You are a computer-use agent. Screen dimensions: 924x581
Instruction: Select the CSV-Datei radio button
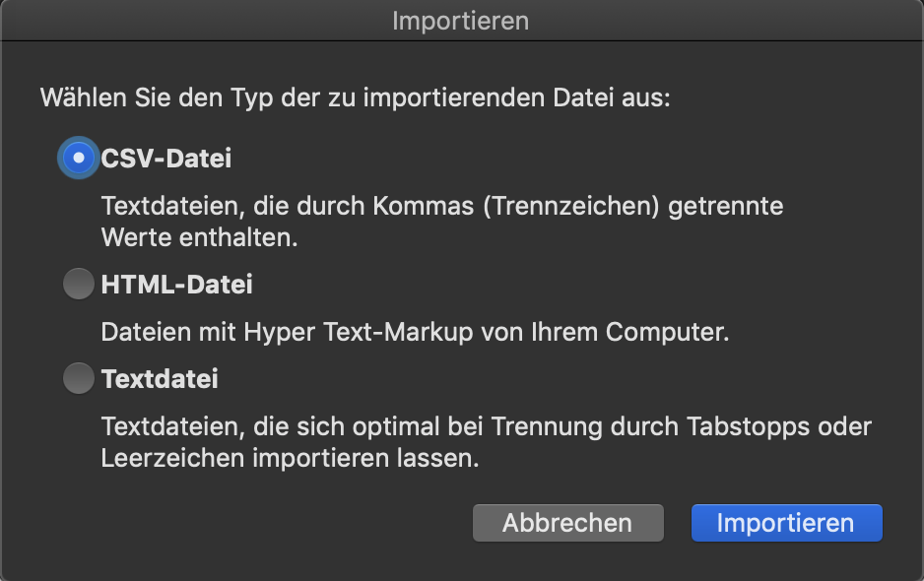pos(79,158)
